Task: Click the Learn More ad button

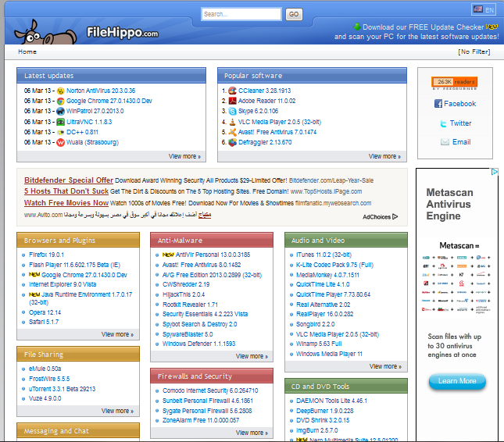Action: pos(457,381)
